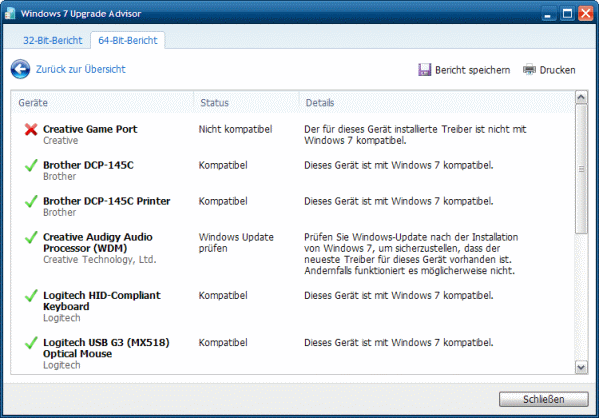Click the Windows 7 Upgrade Advisor title bar icon
The height and width of the screenshot is (418, 599).
pos(10,13)
